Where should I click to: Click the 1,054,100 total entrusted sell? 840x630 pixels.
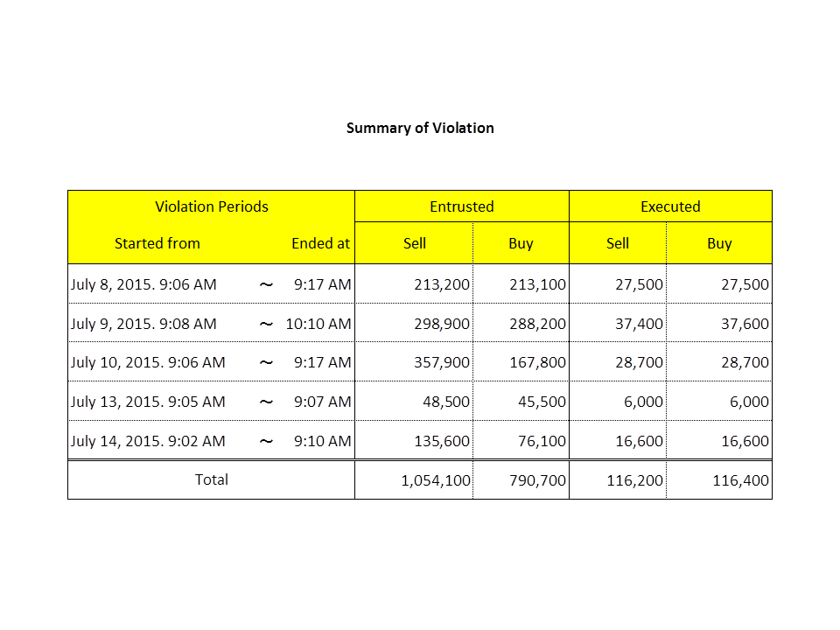435,480
